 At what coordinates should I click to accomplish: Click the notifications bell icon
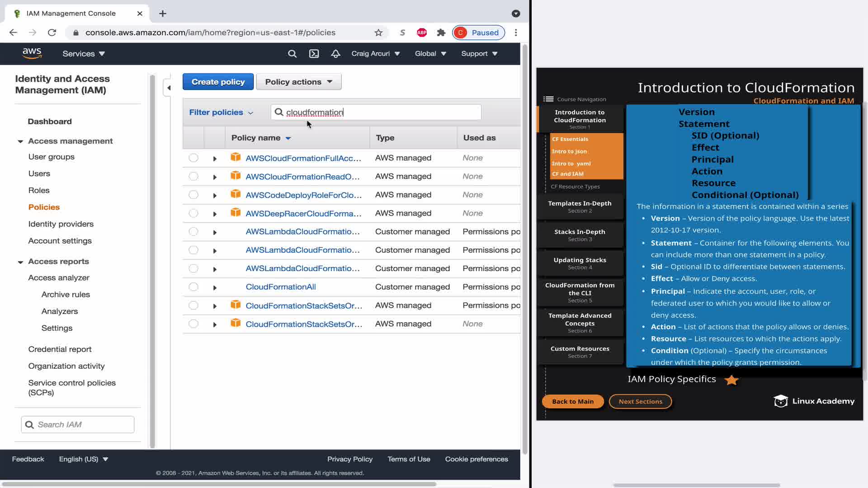[335, 54]
